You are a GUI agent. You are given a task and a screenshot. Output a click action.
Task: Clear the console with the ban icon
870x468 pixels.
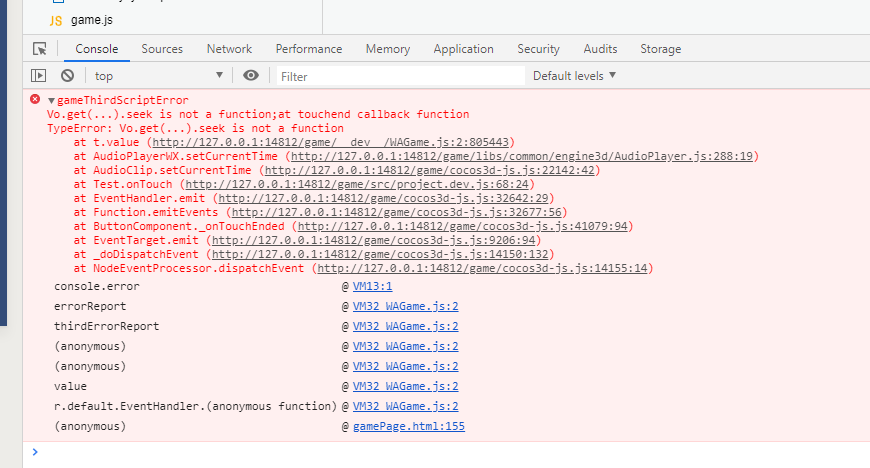(67, 75)
